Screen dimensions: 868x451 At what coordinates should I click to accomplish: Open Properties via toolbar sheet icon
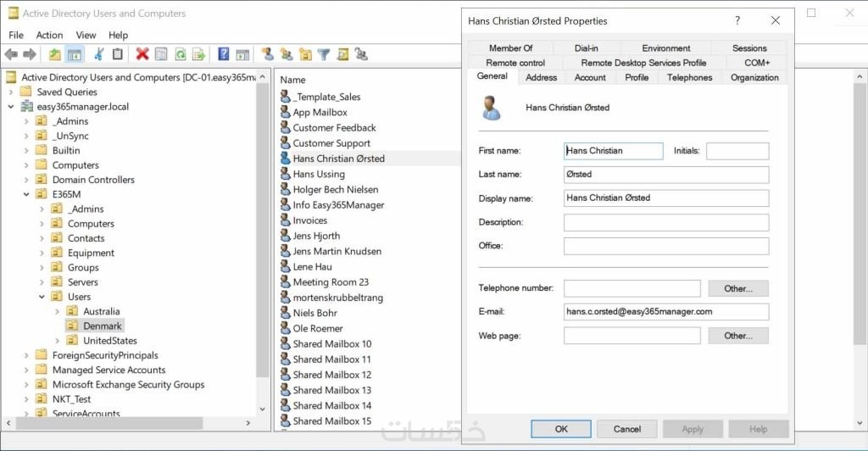(161, 54)
